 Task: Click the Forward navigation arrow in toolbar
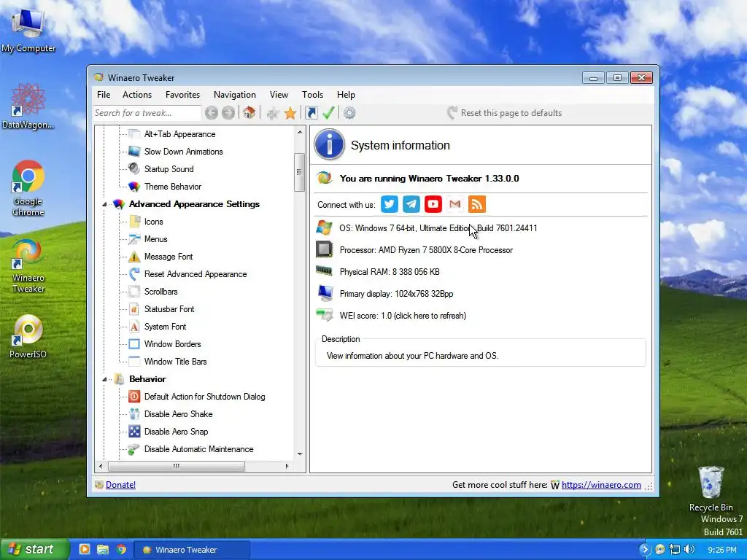click(228, 113)
